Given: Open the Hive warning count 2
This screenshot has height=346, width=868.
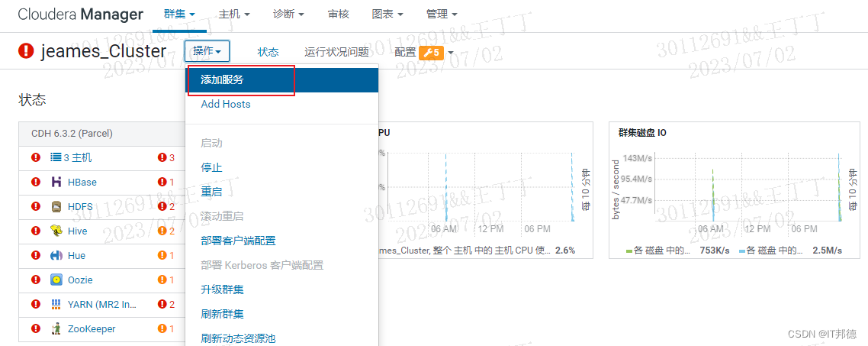Looking at the screenshot, I should (x=166, y=231).
